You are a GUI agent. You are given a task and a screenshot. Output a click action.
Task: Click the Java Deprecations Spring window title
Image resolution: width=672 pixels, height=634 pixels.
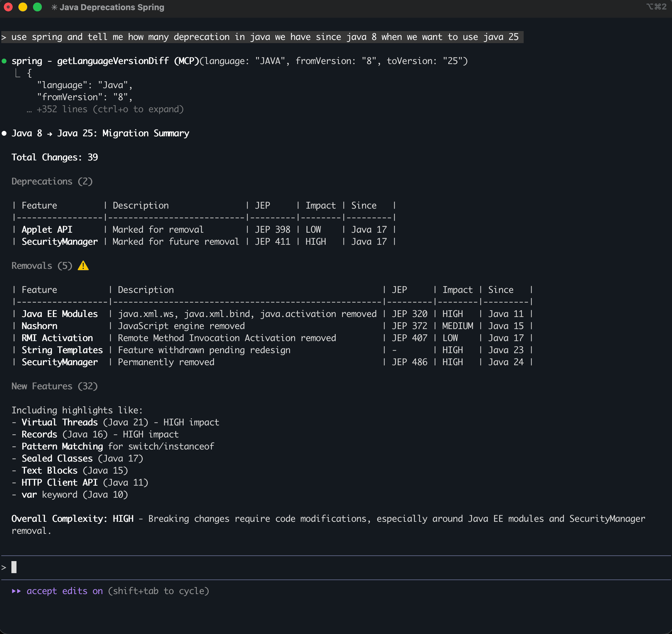(112, 7)
